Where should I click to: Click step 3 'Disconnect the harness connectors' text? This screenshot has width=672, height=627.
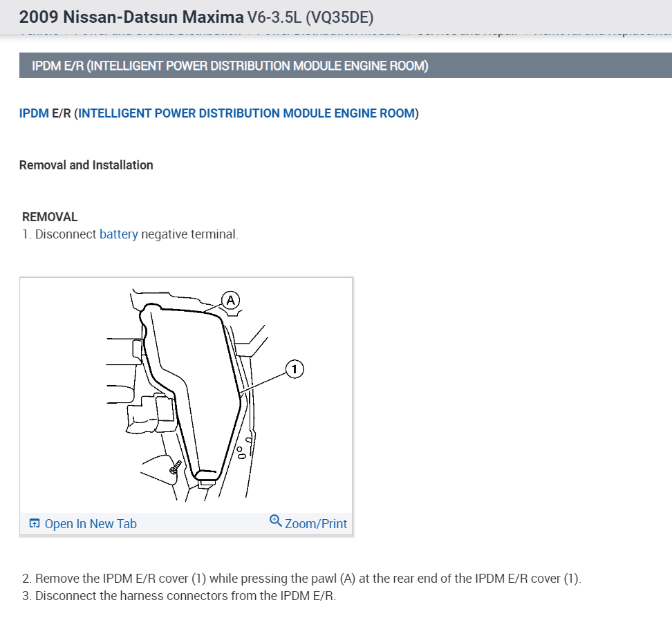[x=179, y=596]
